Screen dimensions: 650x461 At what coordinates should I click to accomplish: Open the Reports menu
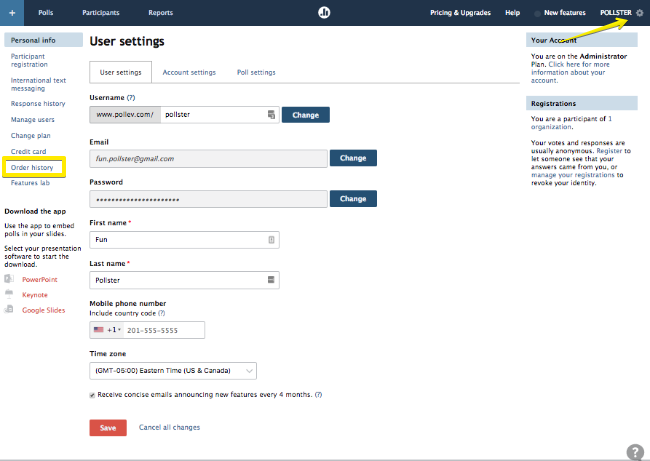coord(160,13)
